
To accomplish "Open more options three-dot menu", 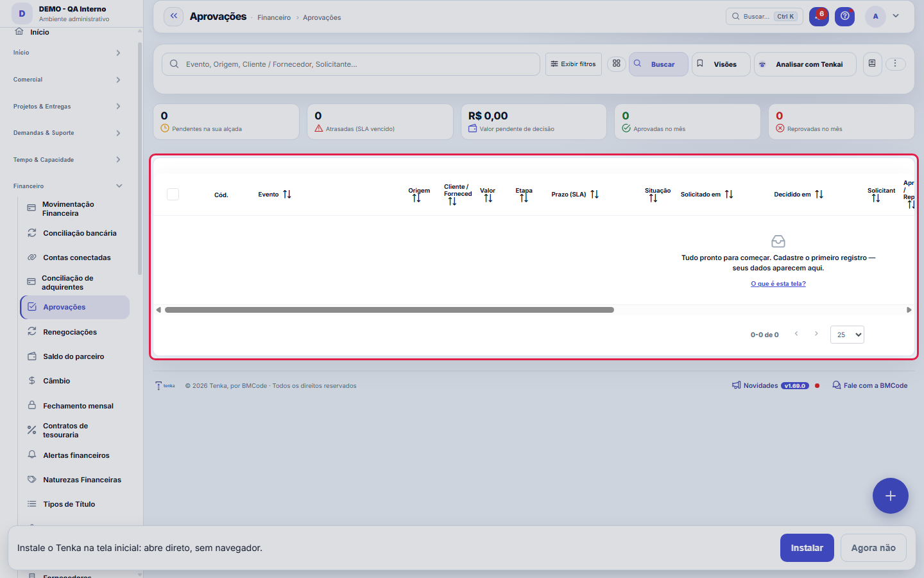I will (895, 64).
